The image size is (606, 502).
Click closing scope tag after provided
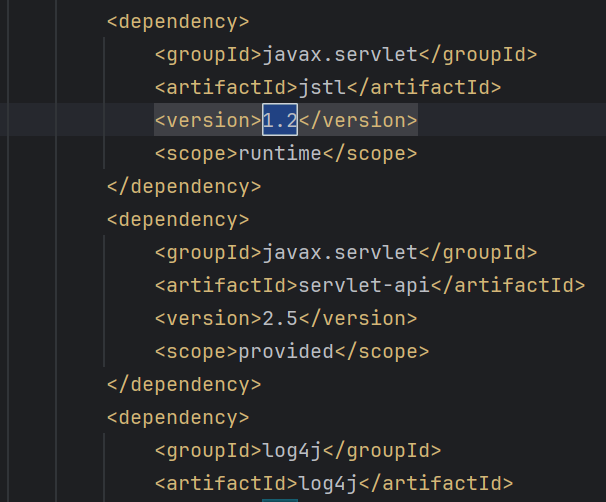click(x=382, y=351)
